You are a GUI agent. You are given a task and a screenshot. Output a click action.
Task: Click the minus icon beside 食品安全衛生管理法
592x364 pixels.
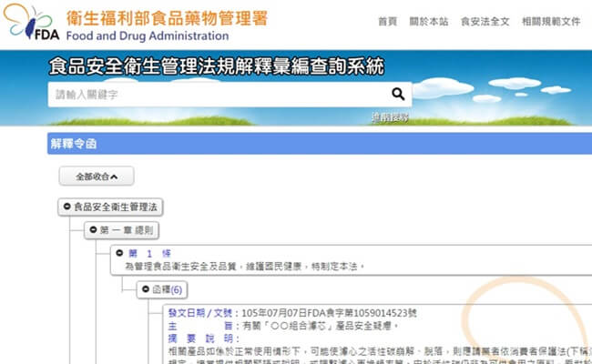(x=67, y=207)
